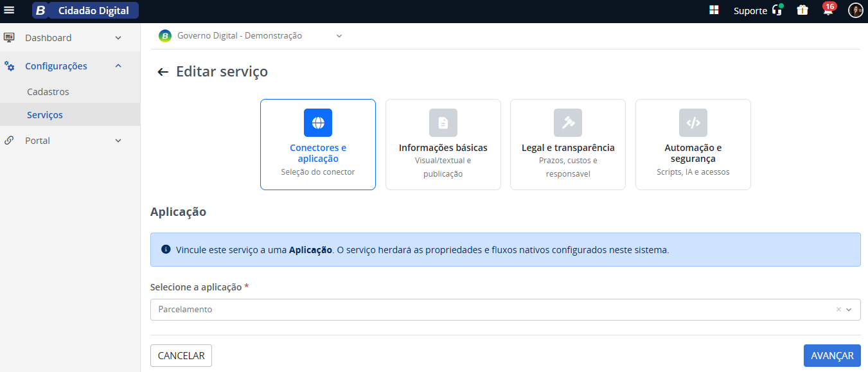Click the gavel icon for Legal e transparência

point(568,123)
